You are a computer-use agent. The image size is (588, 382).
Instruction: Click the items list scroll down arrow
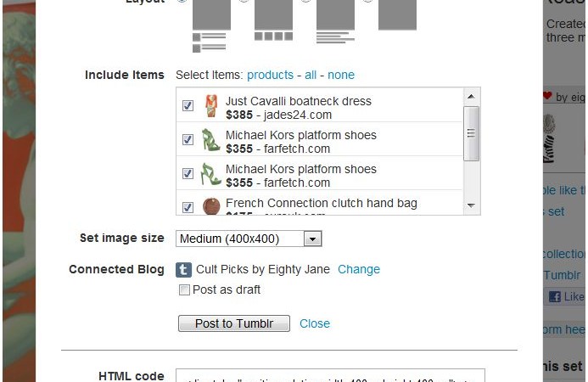472,205
